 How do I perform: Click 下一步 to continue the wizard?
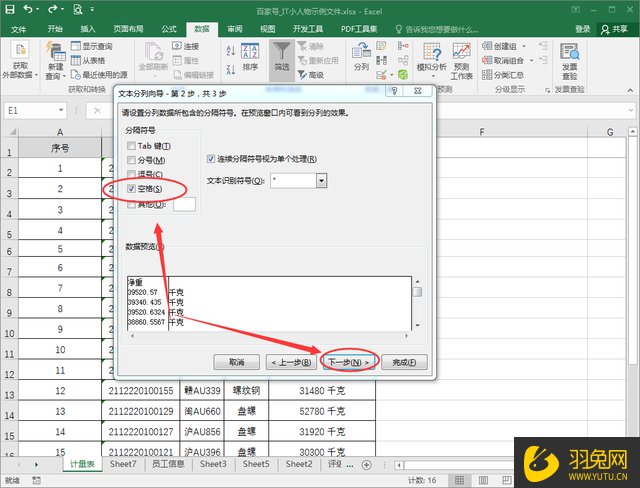pos(349,362)
